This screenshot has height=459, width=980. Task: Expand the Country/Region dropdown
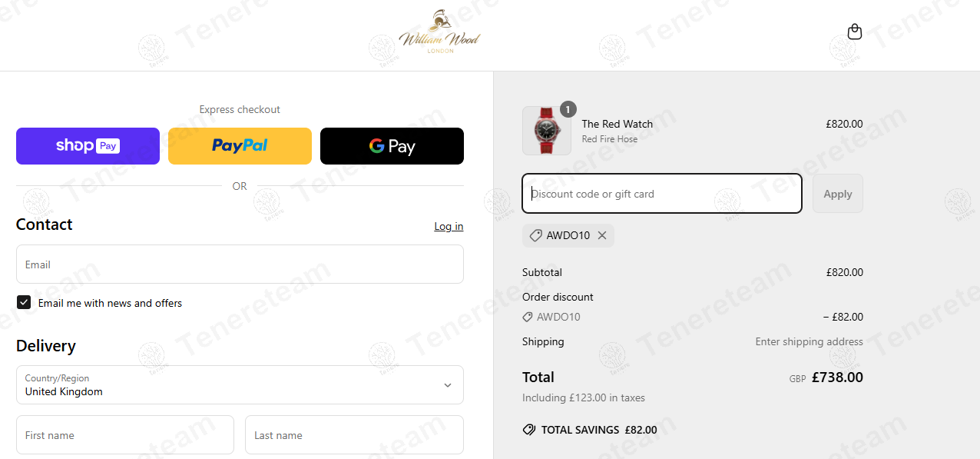[240, 384]
